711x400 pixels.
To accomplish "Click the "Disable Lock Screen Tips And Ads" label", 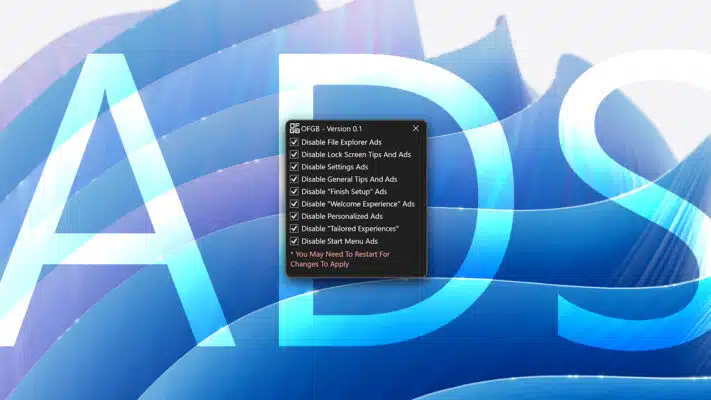I will tap(356, 155).
